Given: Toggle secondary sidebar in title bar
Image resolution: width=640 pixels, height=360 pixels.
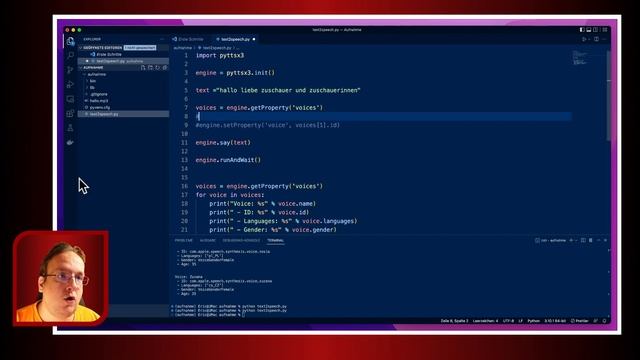Looking at the screenshot, I should 596,30.
